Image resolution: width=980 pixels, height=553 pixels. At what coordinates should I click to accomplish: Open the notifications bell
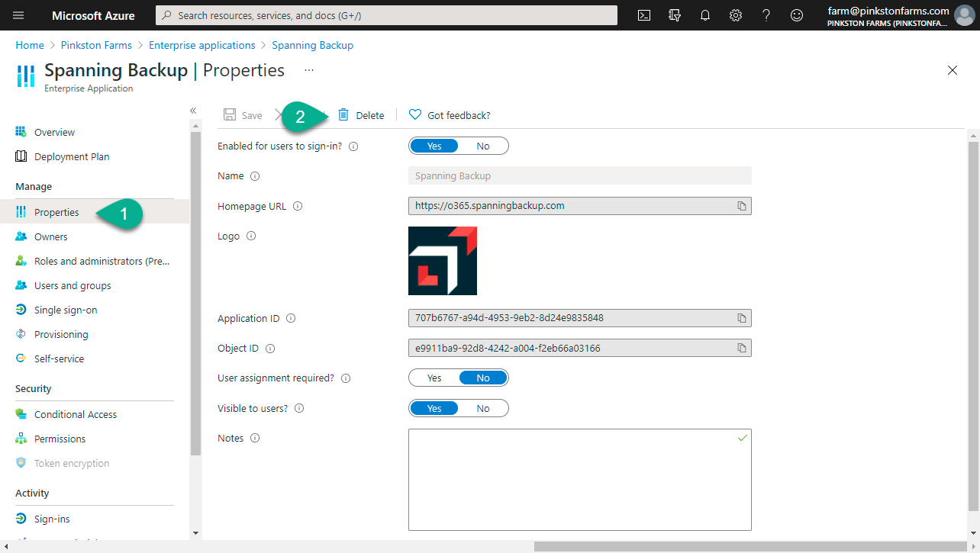(x=705, y=15)
